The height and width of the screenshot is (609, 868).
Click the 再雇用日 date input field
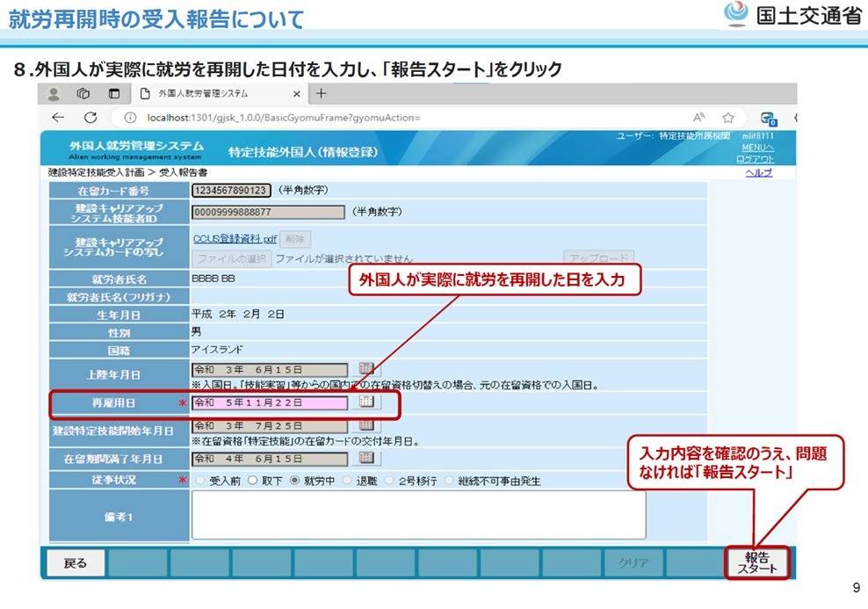click(x=270, y=402)
